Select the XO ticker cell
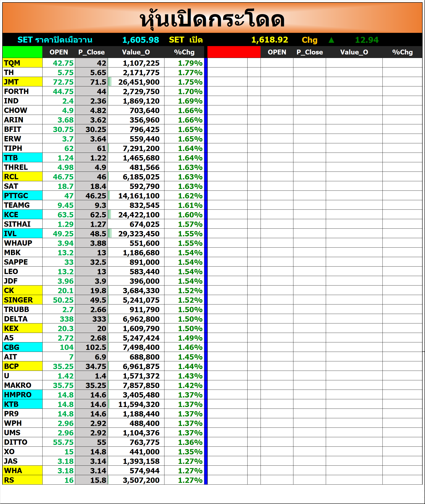The height and width of the screenshot is (504, 425). pyautogui.click(x=22, y=452)
